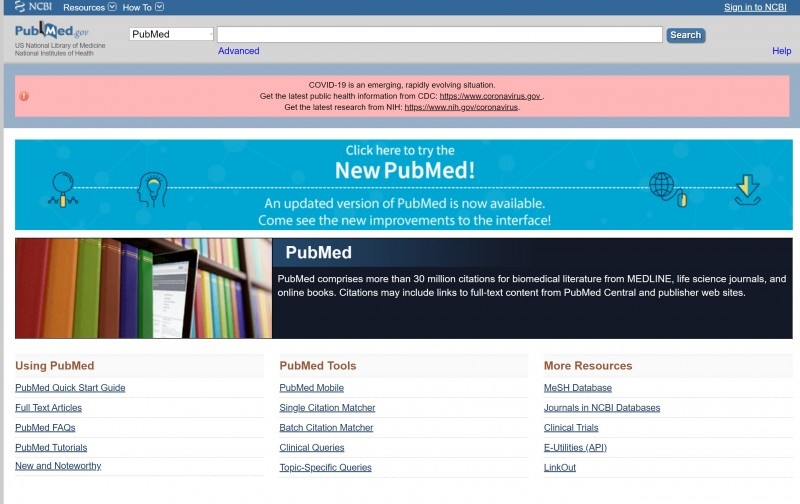Screen dimensions: 800x504
Task: Open PubMed Quick Start Guide
Action: (x=70, y=388)
